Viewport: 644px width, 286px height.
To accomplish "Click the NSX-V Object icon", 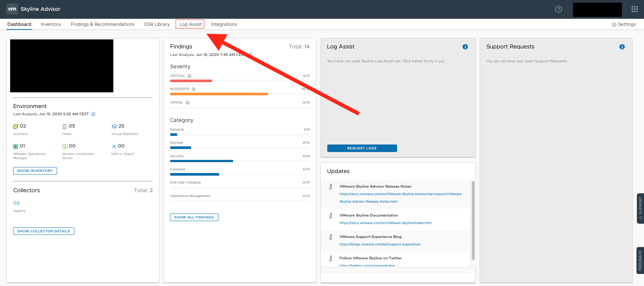I will (114, 146).
